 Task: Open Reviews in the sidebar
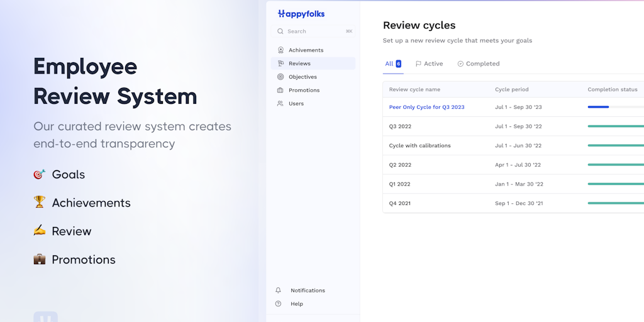pos(313,64)
